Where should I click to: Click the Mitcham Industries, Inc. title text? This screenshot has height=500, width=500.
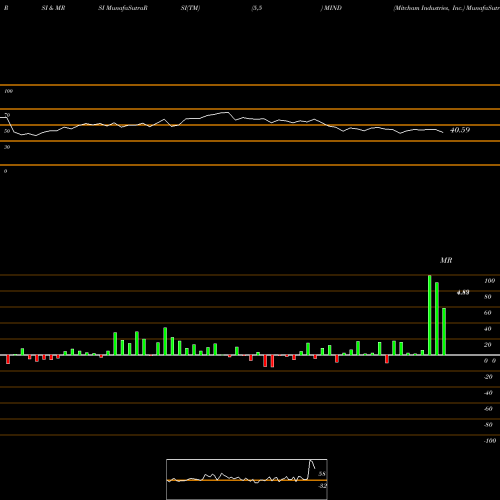429,8
